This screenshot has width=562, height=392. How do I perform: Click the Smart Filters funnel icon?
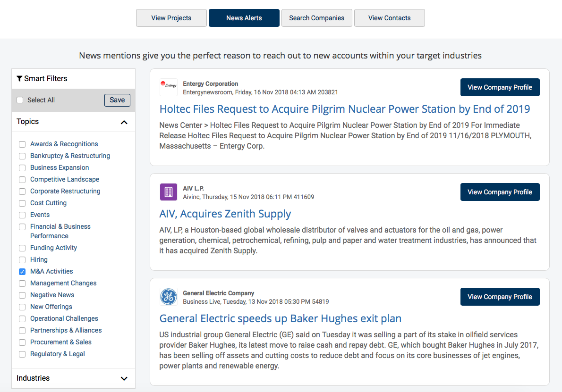coord(19,78)
